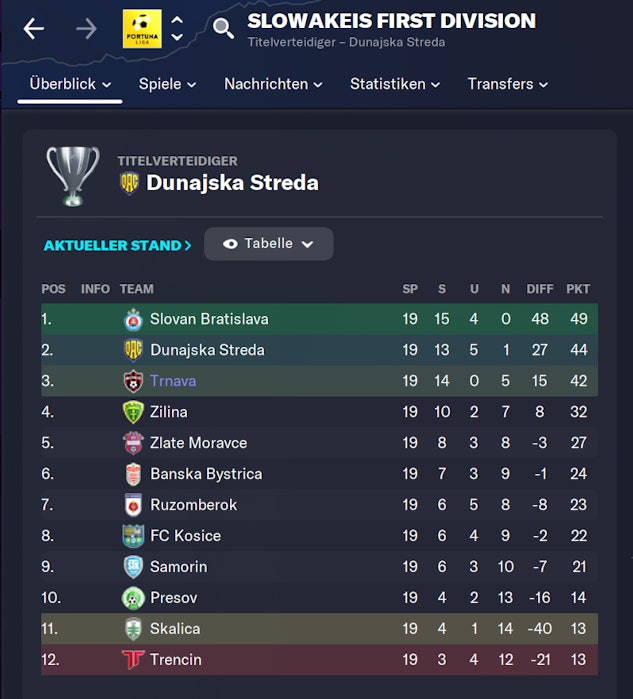Screen dimensions: 633x699
Task: Switch competition using the up/down chevrons
Action: click(x=177, y=29)
